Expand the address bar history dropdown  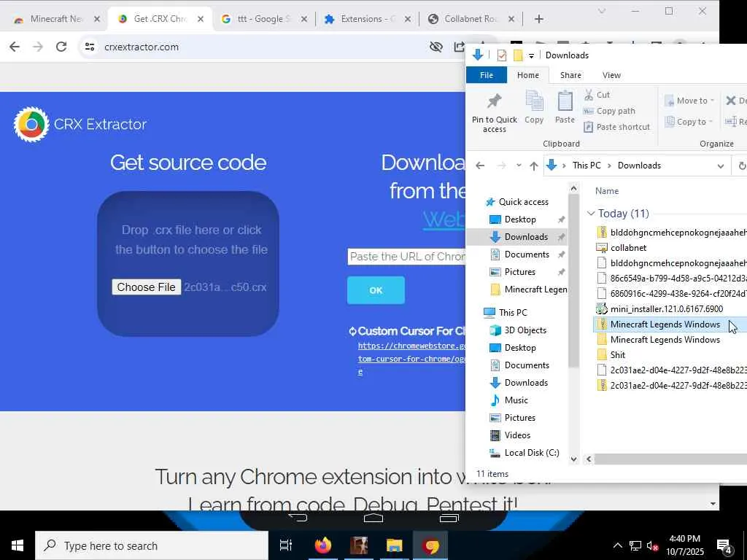point(721,166)
